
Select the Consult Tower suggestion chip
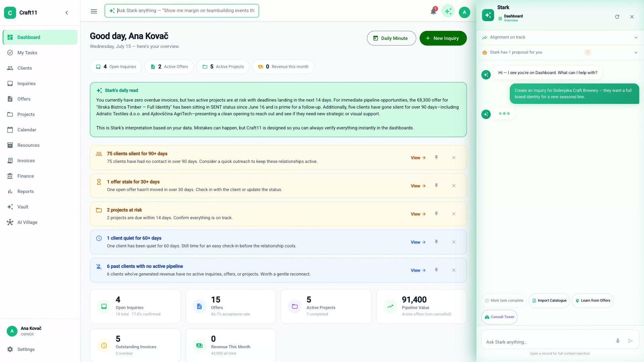tap(499, 317)
